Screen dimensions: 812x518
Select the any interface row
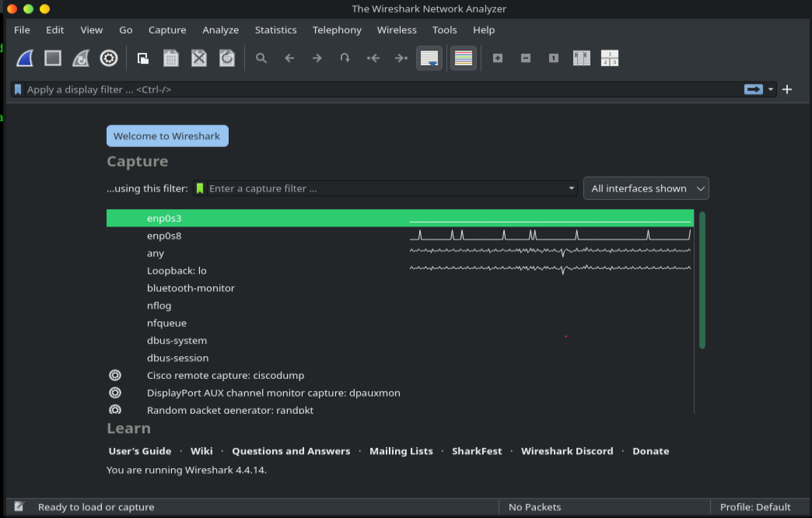point(400,253)
